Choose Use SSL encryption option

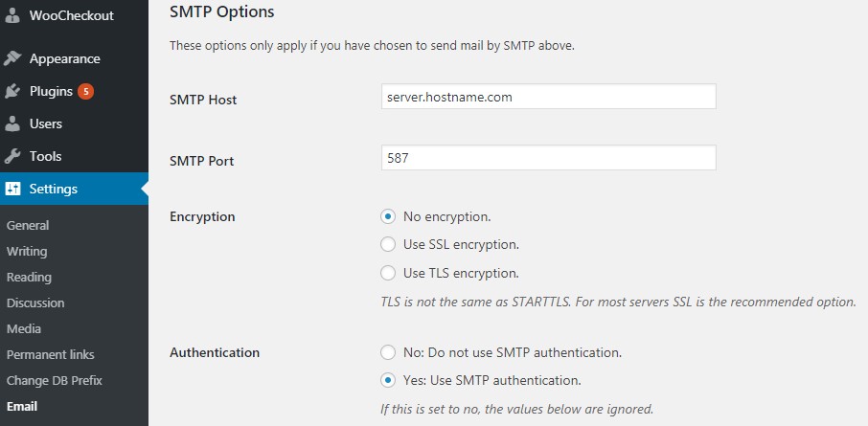coord(388,244)
